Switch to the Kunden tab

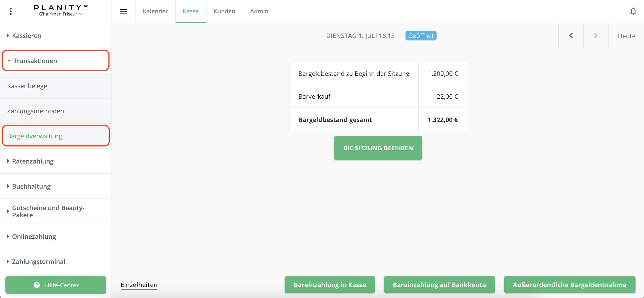[224, 11]
